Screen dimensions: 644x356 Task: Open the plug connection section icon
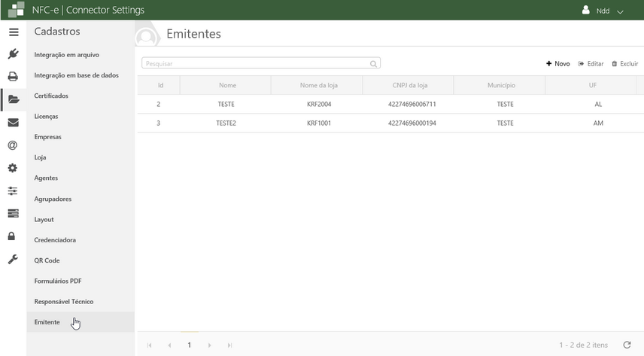pos(13,54)
